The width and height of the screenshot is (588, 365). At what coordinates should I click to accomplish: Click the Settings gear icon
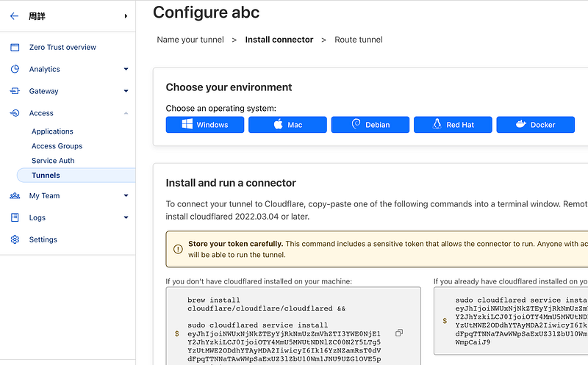[15, 239]
